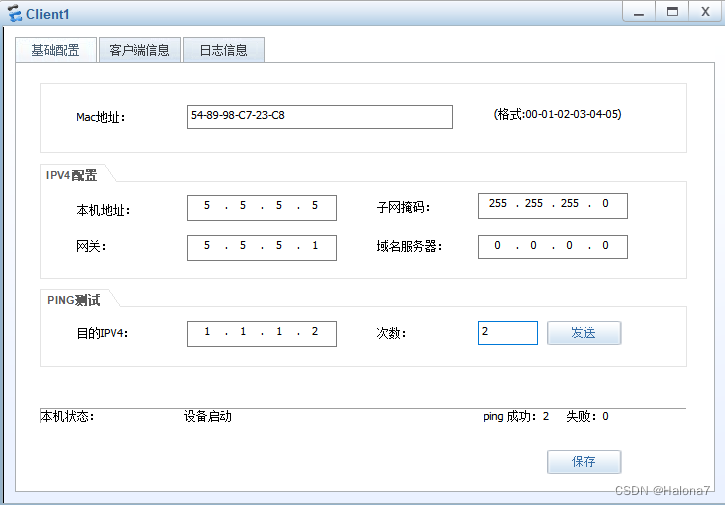Click the 保存 button
This screenshot has height=505, width=725.
(584, 462)
